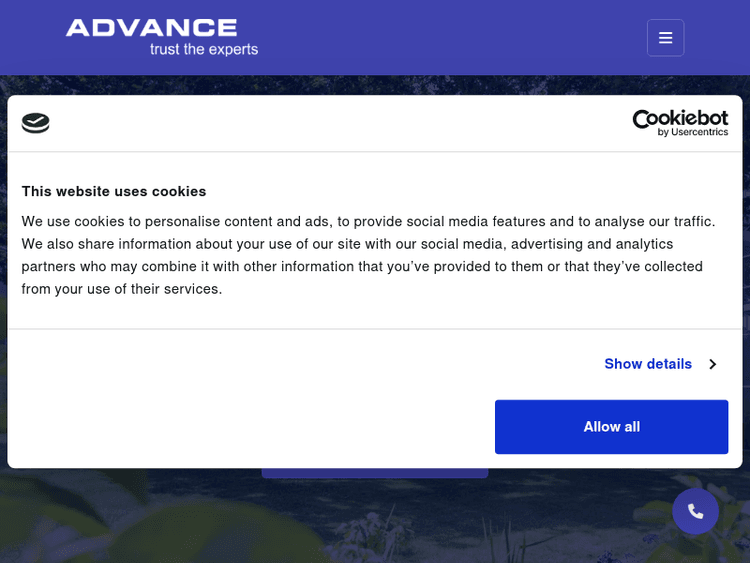Click the blank dialog area beside Show details
This screenshot has height=563, width=750.
[x=300, y=364]
